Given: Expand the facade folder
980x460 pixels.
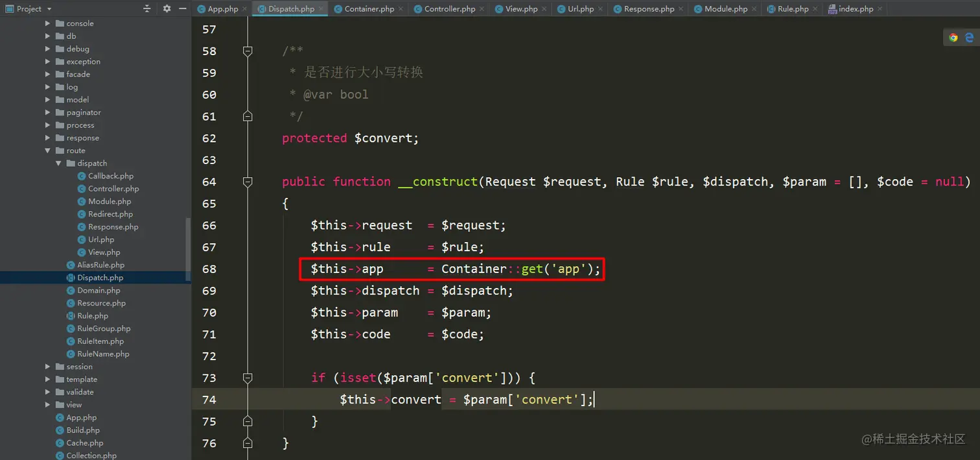Looking at the screenshot, I should (x=48, y=74).
